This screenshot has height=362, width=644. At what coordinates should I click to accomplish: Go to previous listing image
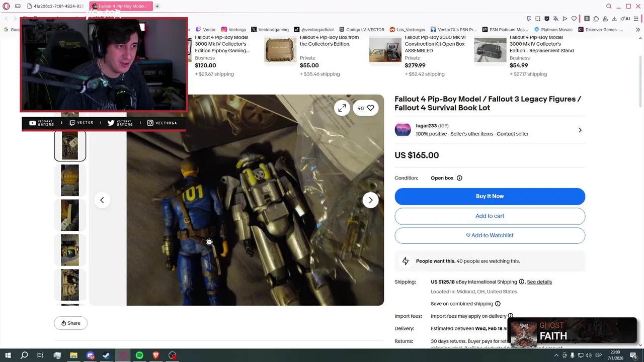(102, 200)
